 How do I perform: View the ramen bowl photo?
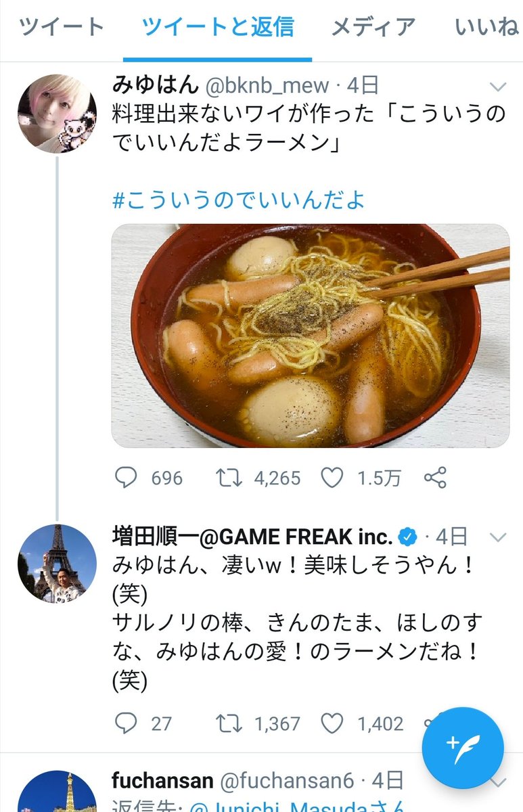[310, 336]
